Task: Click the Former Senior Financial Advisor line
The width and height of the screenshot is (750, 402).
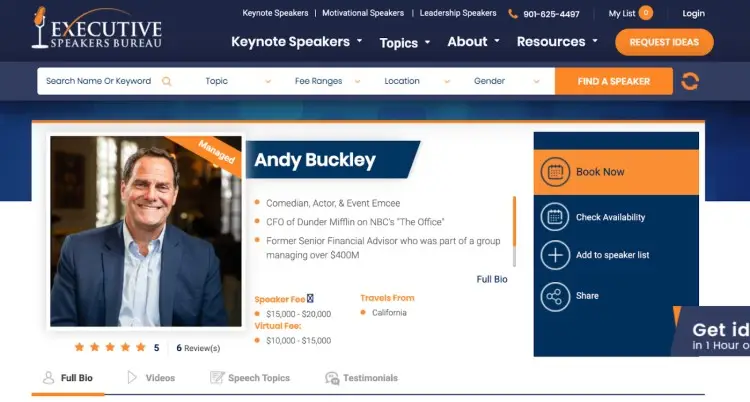Action: coord(383,248)
